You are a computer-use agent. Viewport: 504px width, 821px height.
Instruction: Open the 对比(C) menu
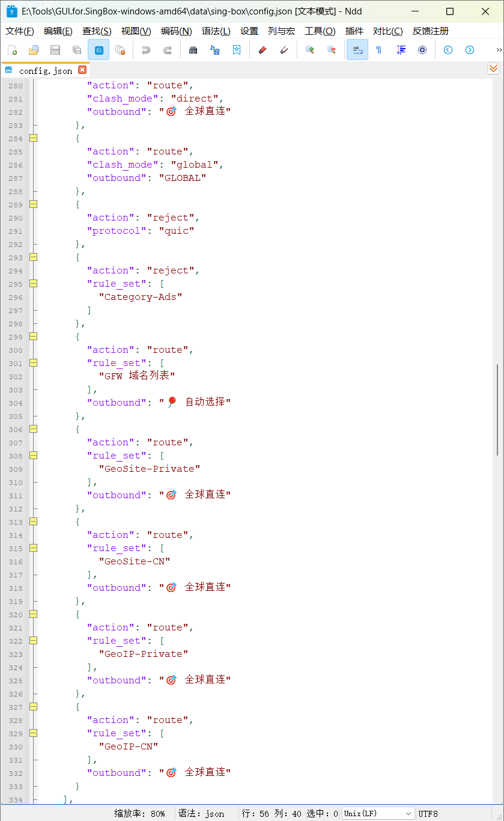[388, 31]
